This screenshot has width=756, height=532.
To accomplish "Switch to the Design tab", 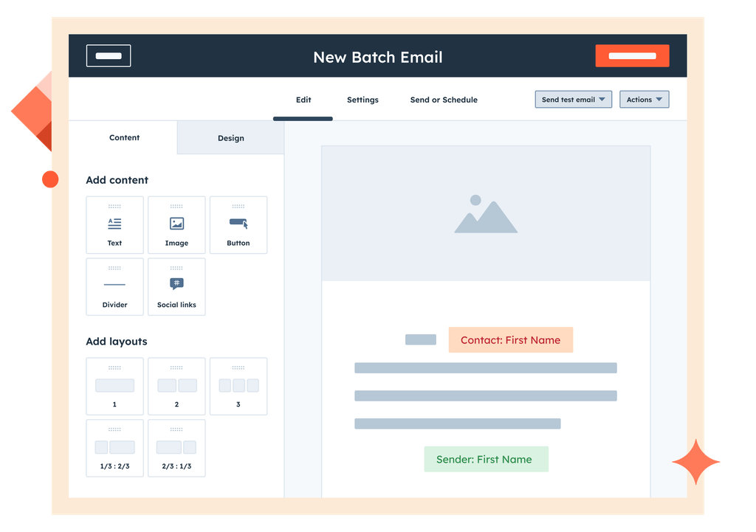I will coord(230,138).
